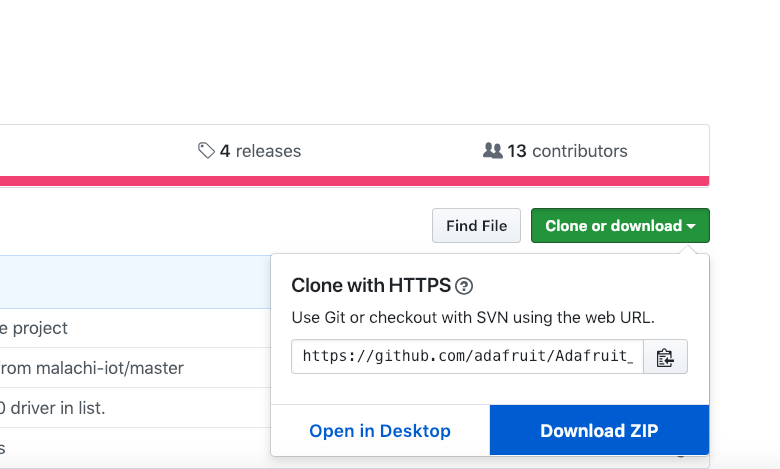Click the word 'contributors' in the stats bar

pyautogui.click(x=580, y=151)
